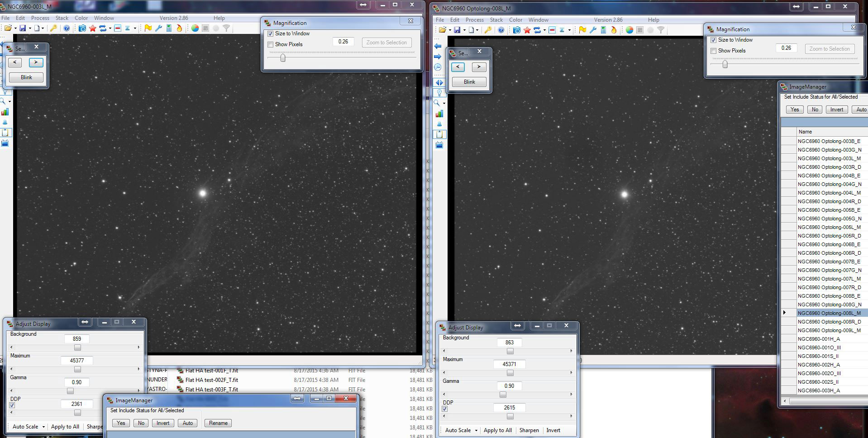
Task: Uncheck Size to Window in right Magnification dialog
Action: 713,40
